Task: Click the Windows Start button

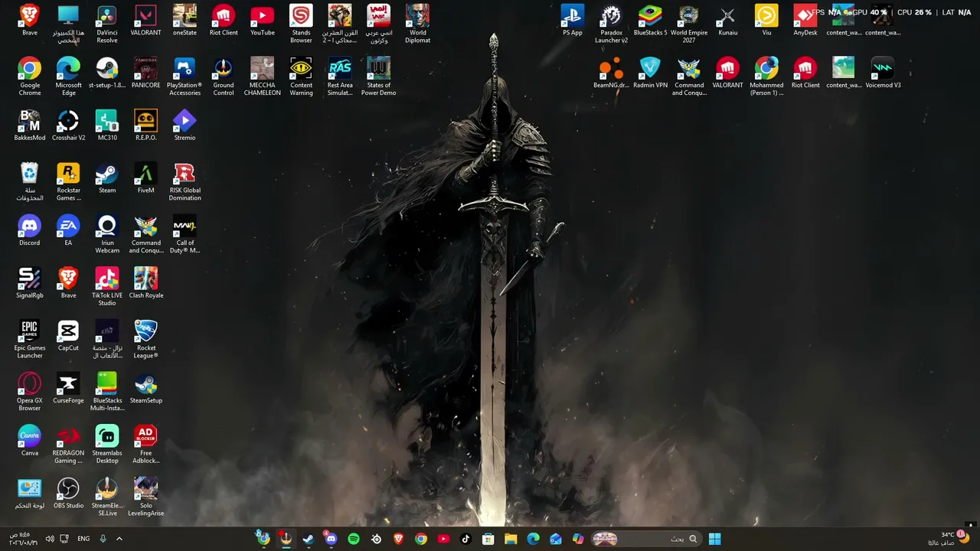Action: pos(714,539)
